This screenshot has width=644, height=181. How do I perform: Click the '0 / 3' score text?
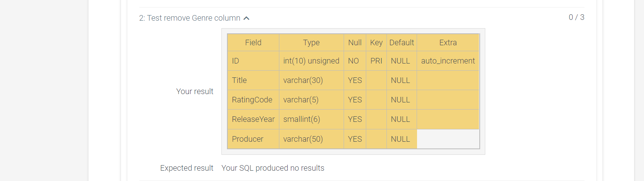point(577,17)
